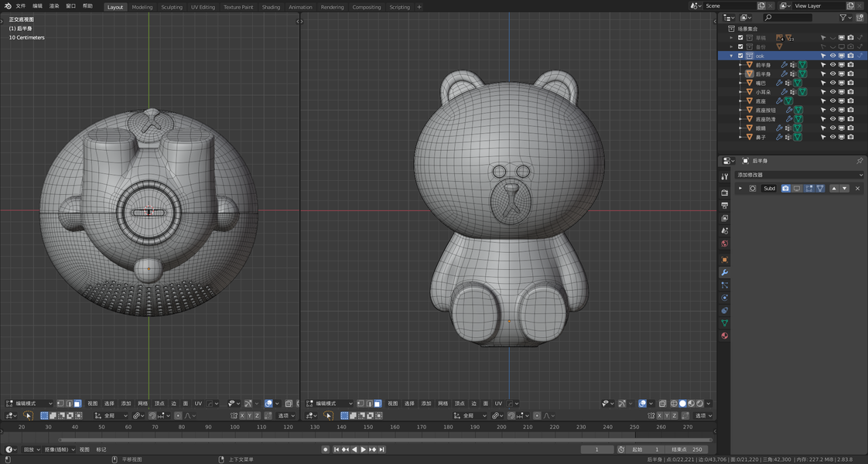Open outliner filter dropdown
868x464 pixels.
tap(846, 18)
